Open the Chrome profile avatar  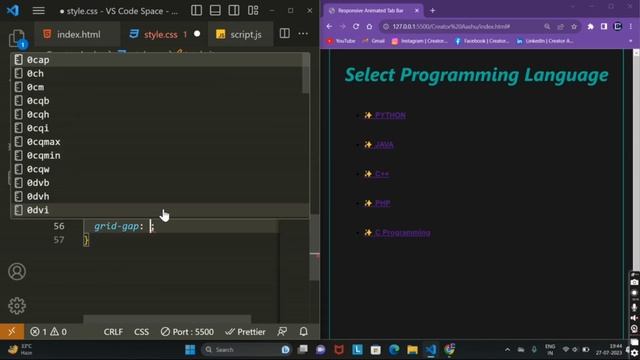(618, 27)
